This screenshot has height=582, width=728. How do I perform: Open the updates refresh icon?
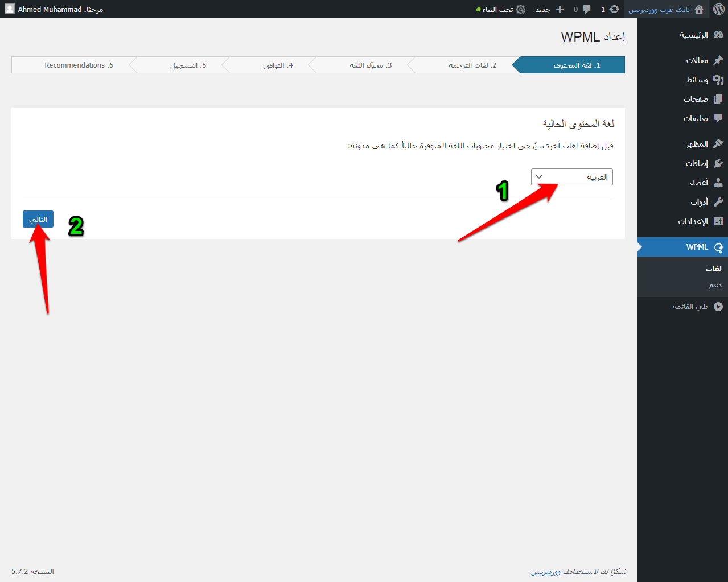[x=614, y=9]
